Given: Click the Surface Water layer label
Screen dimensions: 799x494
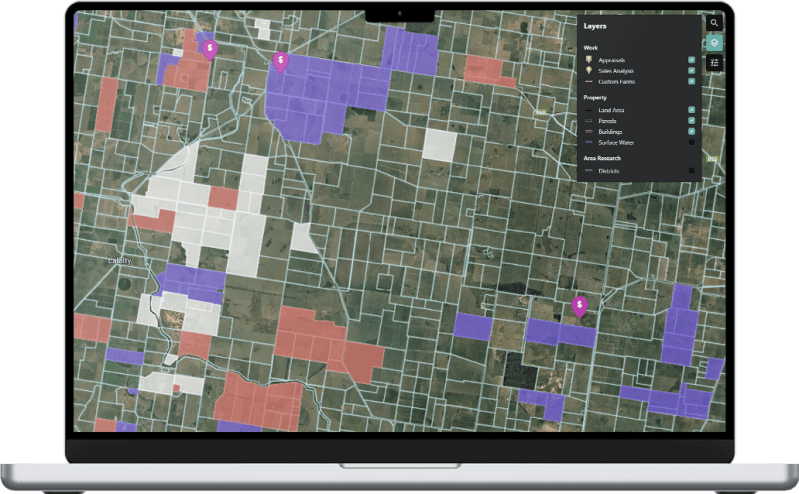Looking at the screenshot, I should [616, 143].
